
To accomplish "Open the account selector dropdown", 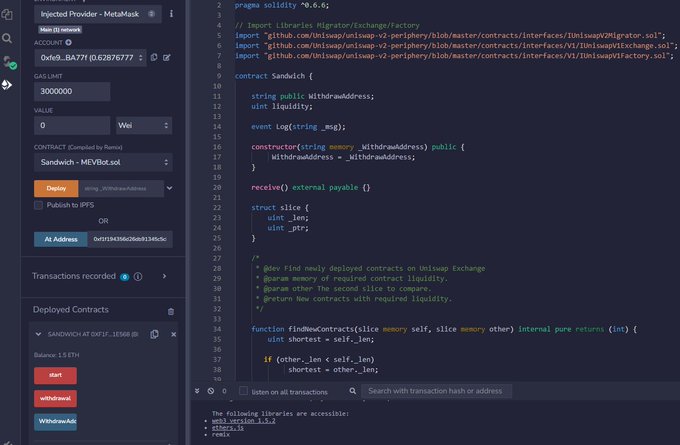I will point(90,58).
